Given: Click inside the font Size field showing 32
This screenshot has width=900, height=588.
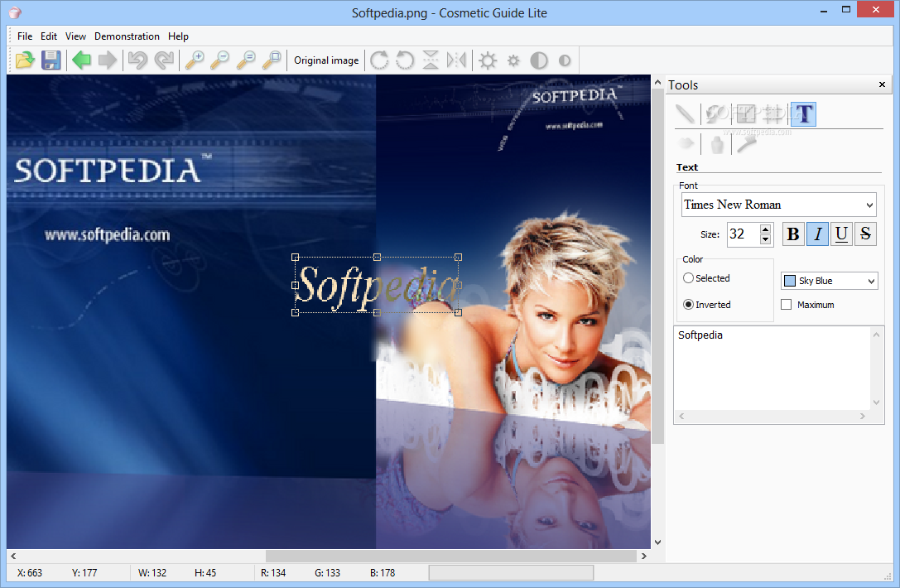Looking at the screenshot, I should [744, 234].
